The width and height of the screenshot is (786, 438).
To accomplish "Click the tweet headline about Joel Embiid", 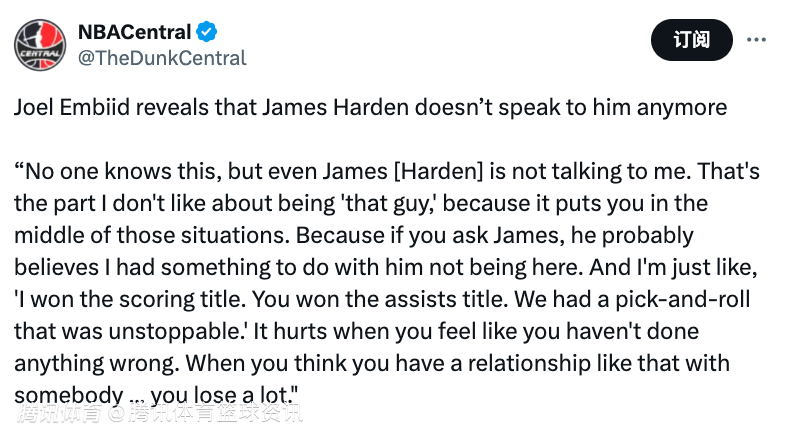I will click(x=370, y=107).
